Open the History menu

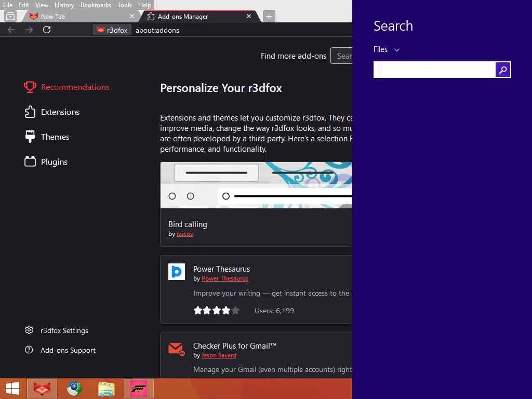[64, 5]
